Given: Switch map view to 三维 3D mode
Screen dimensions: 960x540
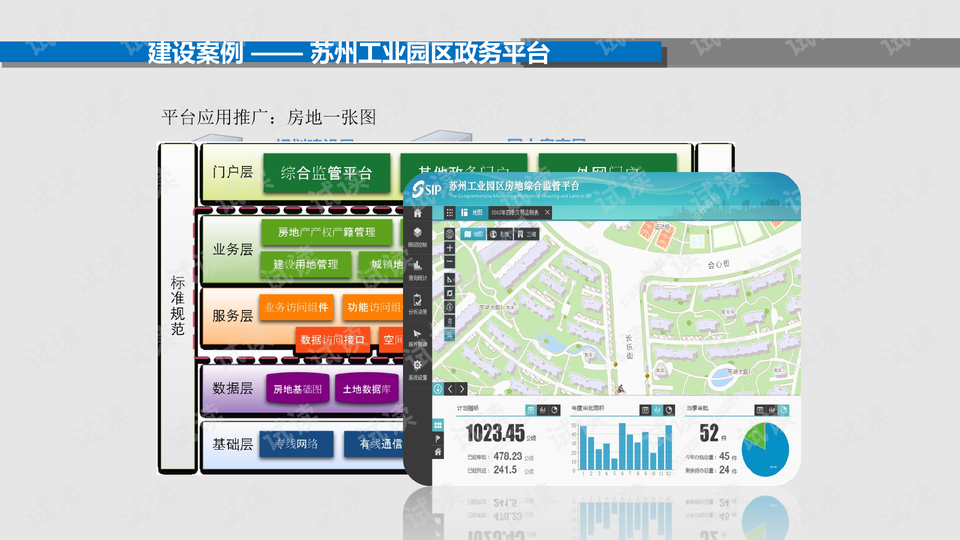Looking at the screenshot, I should pyautogui.click(x=526, y=234).
